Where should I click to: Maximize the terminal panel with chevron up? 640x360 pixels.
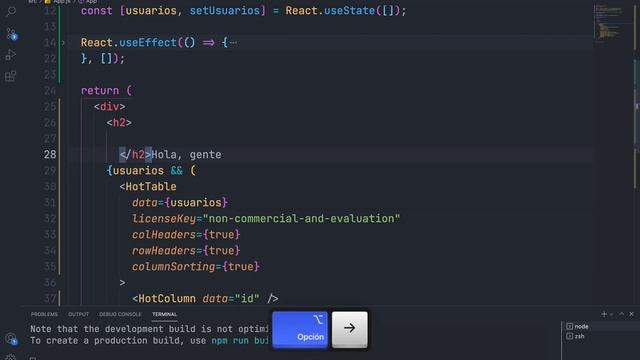click(622, 314)
